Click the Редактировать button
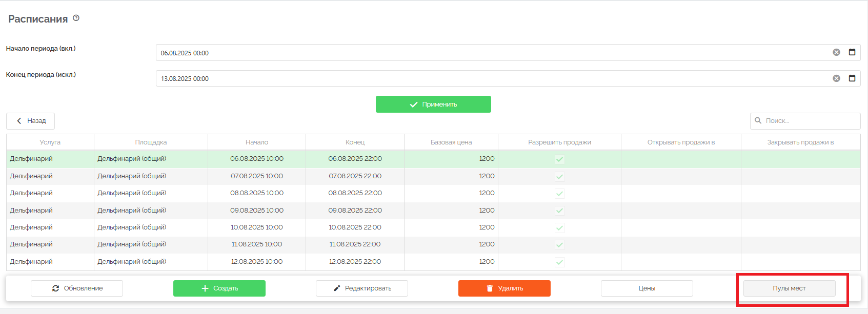The width and height of the screenshot is (868, 314). pos(362,288)
